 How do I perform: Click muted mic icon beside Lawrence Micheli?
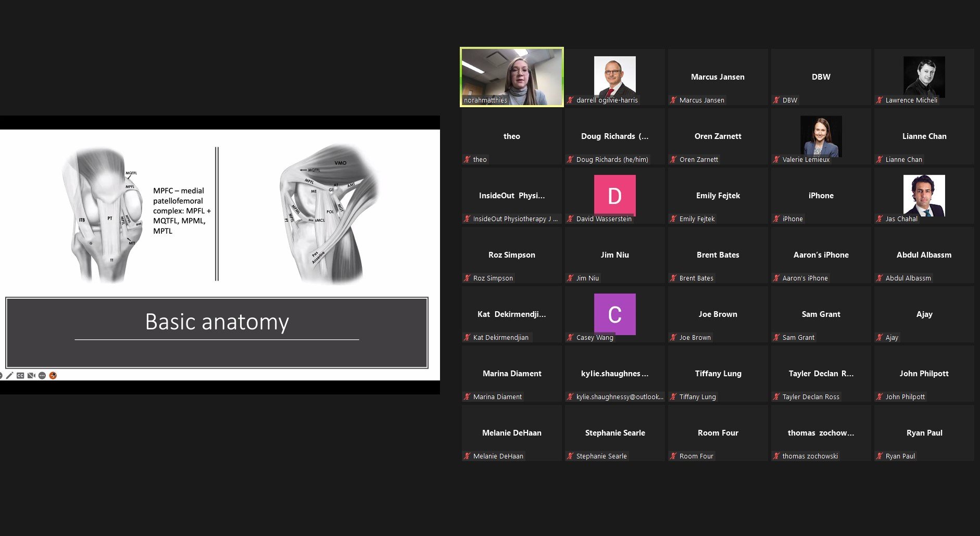click(880, 100)
